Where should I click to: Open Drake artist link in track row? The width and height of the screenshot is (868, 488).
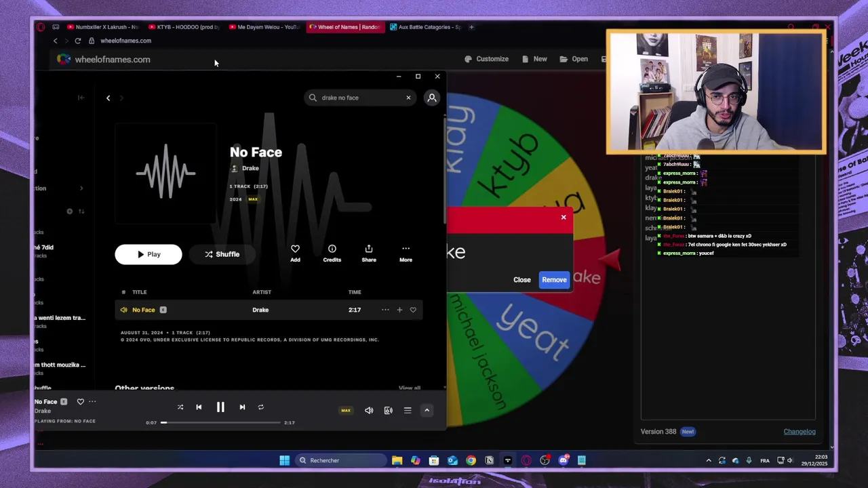(260, 310)
